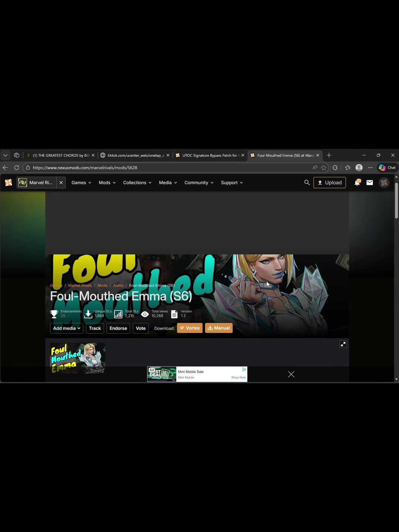The height and width of the screenshot is (532, 399).
Task: Select the Foul-Mouthed Emma (S6) page title
Action: pyautogui.click(x=121, y=296)
